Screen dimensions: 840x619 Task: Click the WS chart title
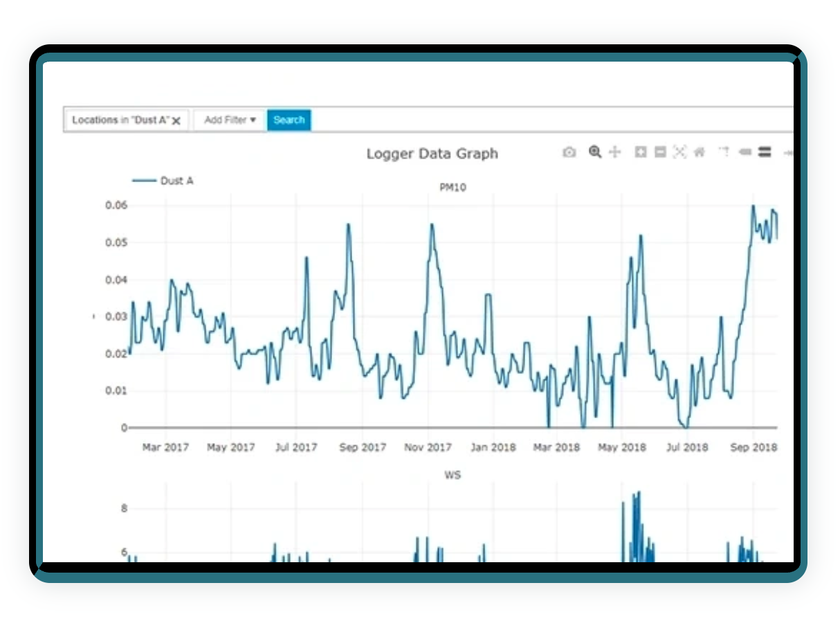click(453, 475)
